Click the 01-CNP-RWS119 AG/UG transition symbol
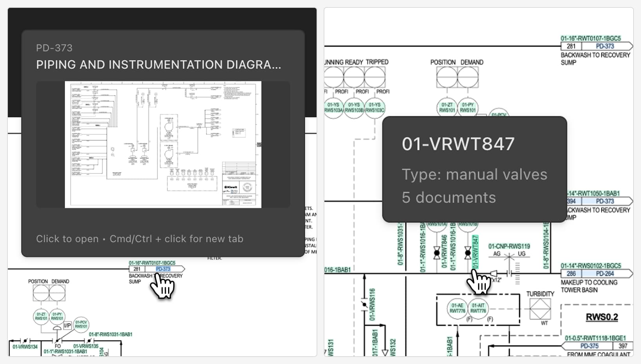 509,257
